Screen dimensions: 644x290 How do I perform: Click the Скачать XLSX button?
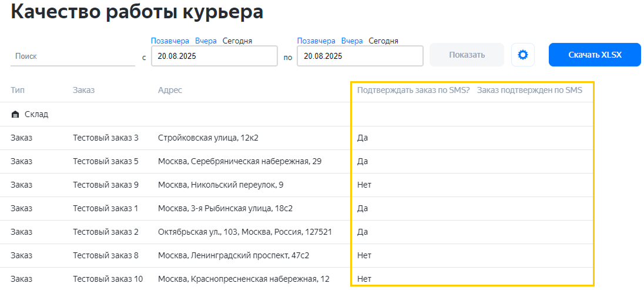594,55
